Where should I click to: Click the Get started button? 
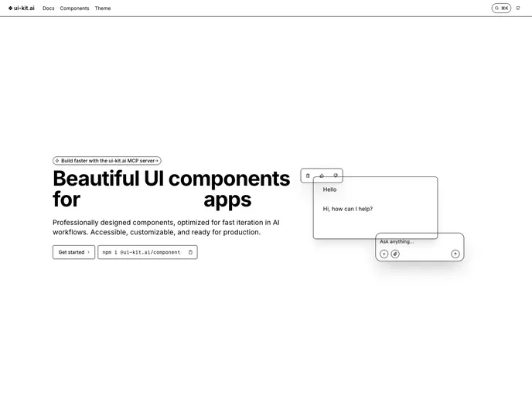[x=73, y=252]
